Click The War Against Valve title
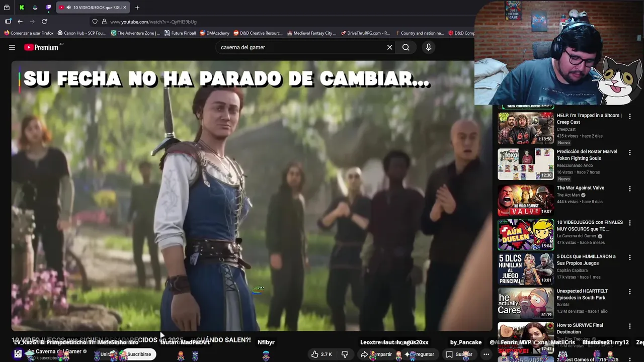This screenshot has height=362, width=644. [x=580, y=188]
